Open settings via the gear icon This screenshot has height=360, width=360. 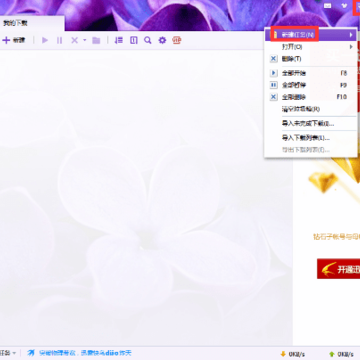point(162,40)
